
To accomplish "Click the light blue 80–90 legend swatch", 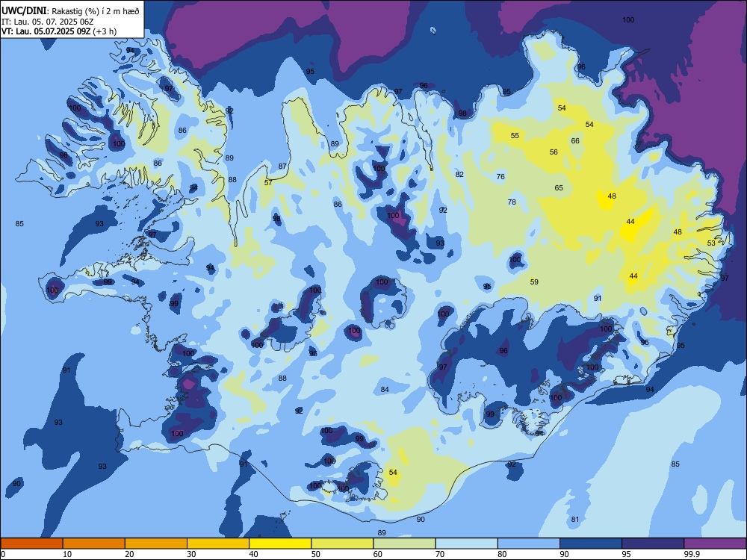I will pyautogui.click(x=529, y=544).
